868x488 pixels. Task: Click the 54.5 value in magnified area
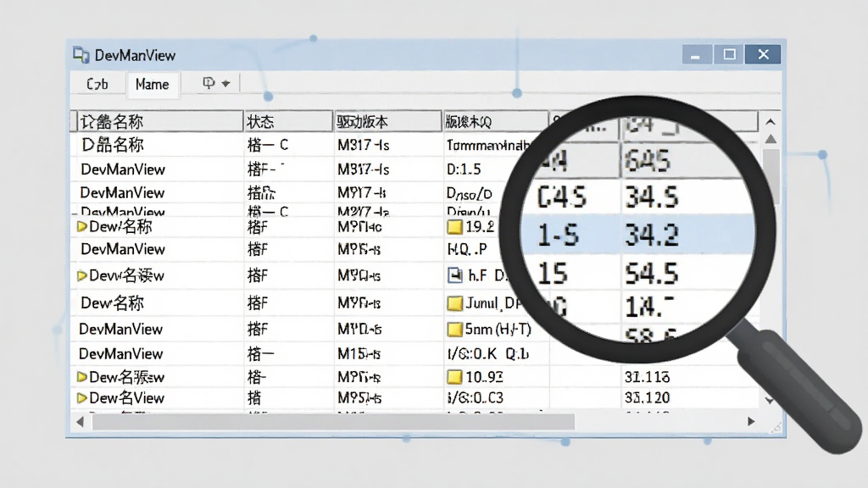(652, 274)
